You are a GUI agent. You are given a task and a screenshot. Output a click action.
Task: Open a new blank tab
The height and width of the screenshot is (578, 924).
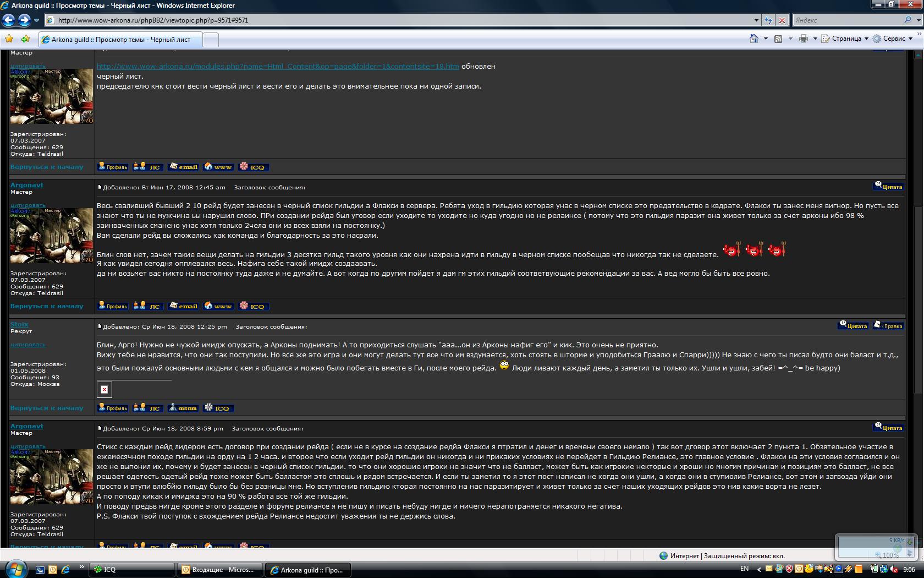point(211,40)
